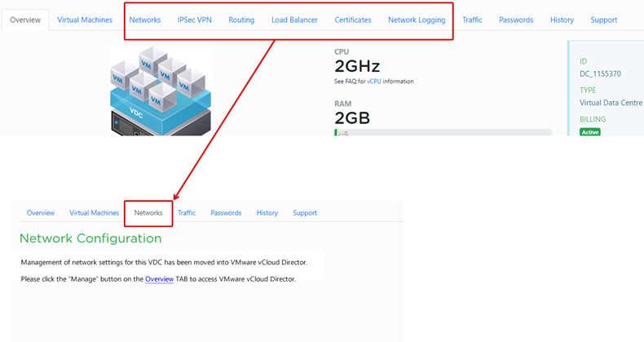Screen dimensions: 644x342
Task: Open Virtual Machines tab in the lower panel
Action: coord(94,213)
